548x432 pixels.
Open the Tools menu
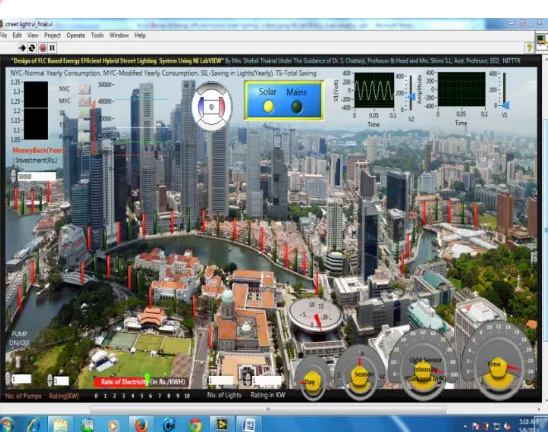[x=97, y=35]
